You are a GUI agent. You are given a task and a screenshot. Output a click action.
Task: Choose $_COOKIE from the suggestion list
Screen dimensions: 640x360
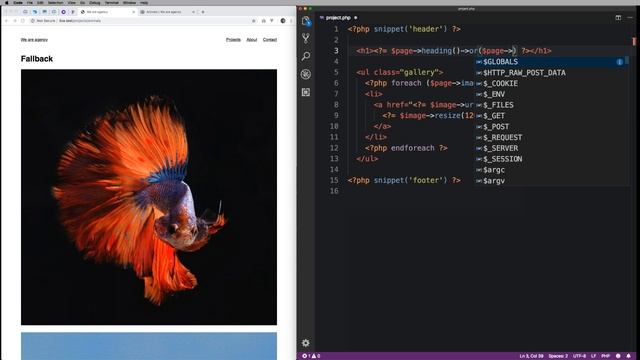click(552, 83)
